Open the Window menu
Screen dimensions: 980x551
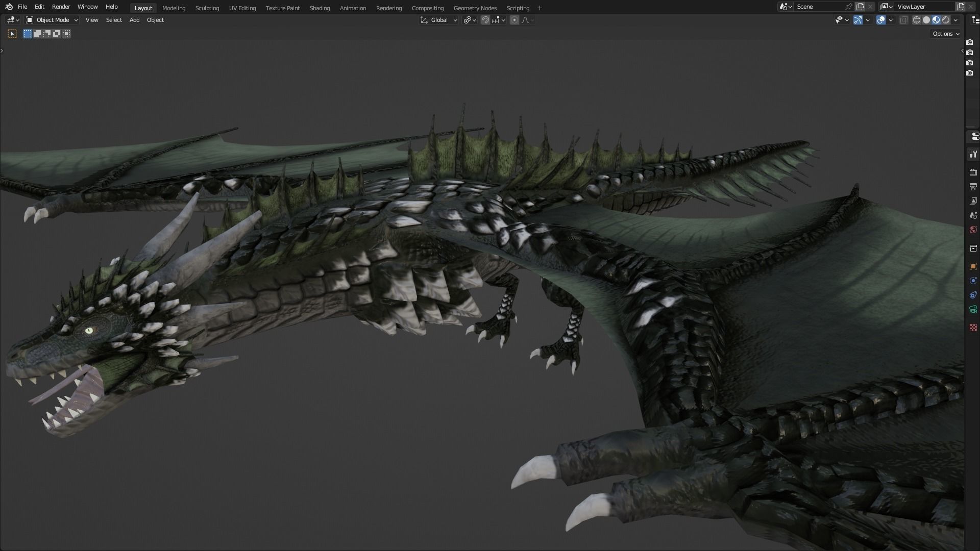87,7
